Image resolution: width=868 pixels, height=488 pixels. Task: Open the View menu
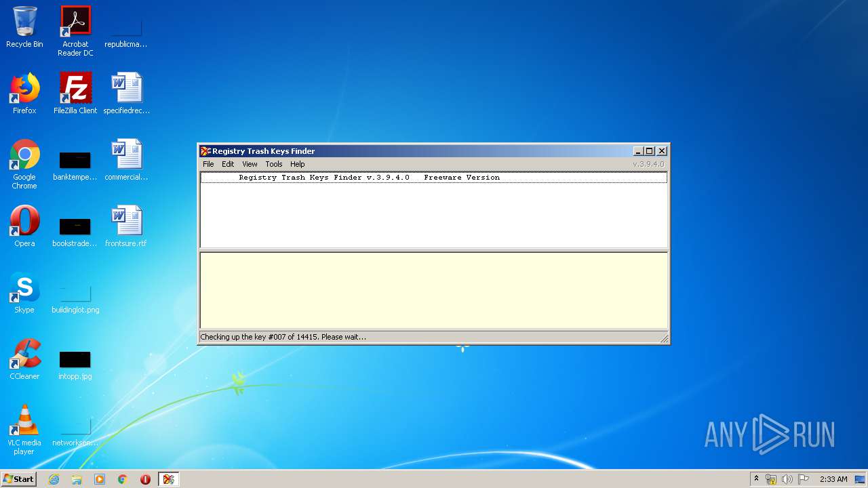point(250,164)
